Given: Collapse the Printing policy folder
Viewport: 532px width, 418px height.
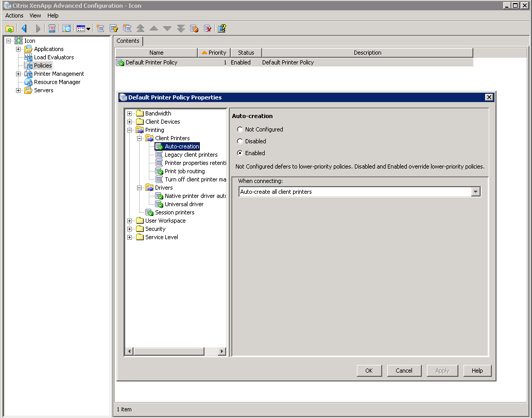Looking at the screenshot, I should [x=130, y=130].
